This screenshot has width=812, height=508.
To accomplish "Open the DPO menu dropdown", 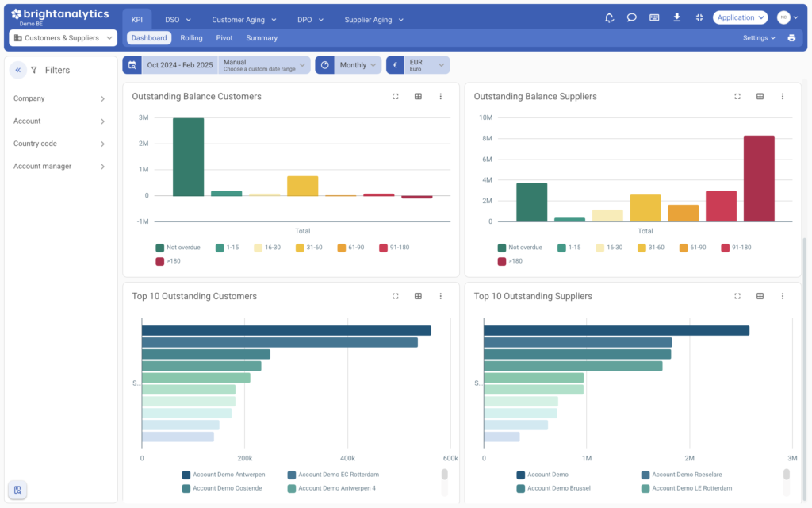I will [310, 20].
